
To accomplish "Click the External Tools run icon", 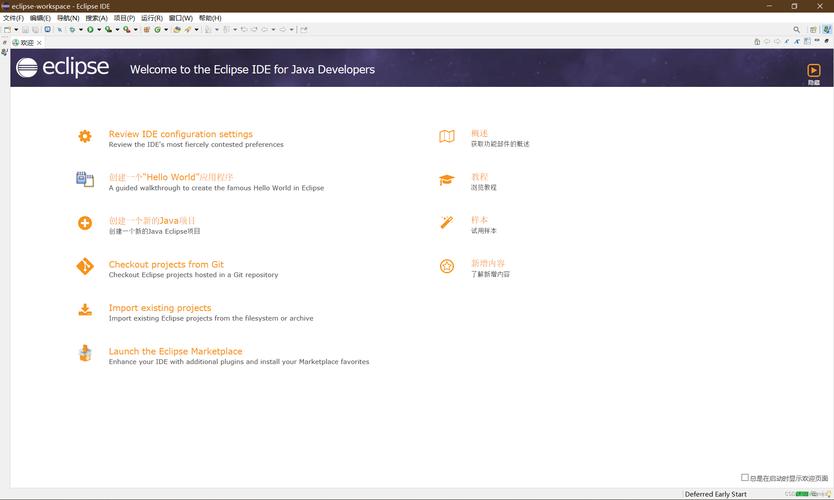I will coord(127,30).
